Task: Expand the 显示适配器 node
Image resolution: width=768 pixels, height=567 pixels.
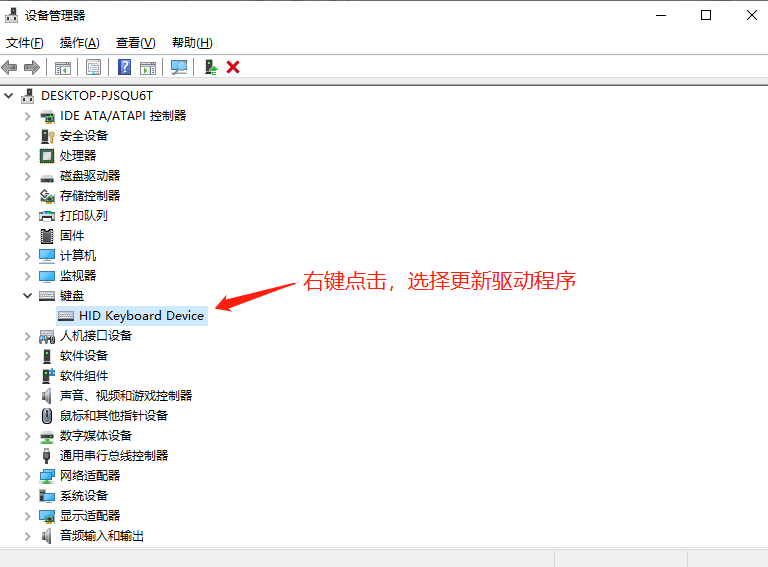Action: [28, 516]
